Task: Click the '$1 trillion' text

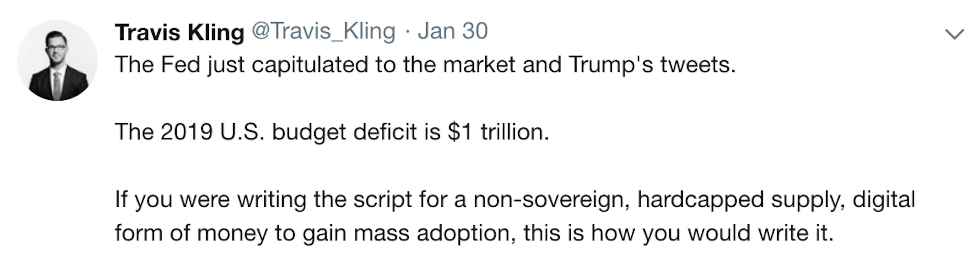Action: click(498, 132)
